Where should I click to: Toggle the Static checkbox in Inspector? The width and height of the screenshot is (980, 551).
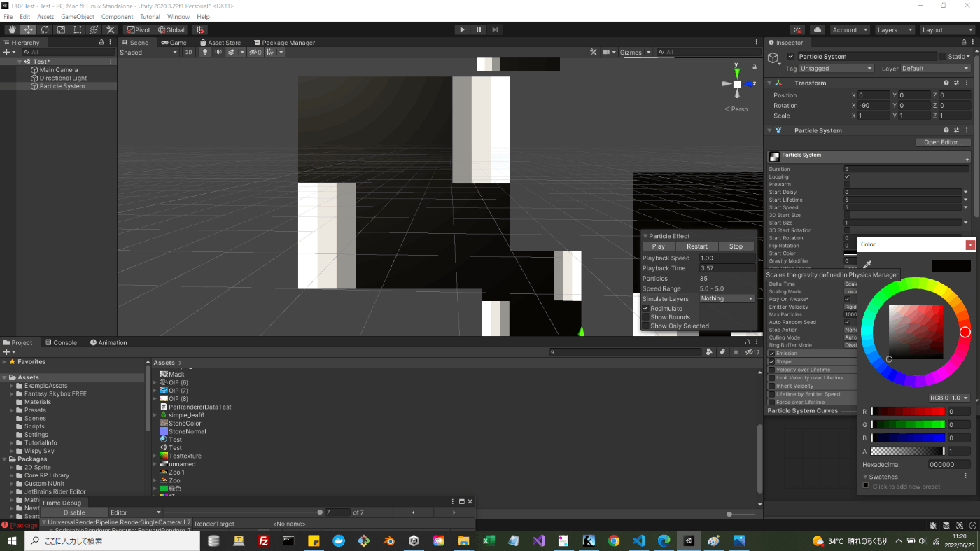tap(942, 56)
